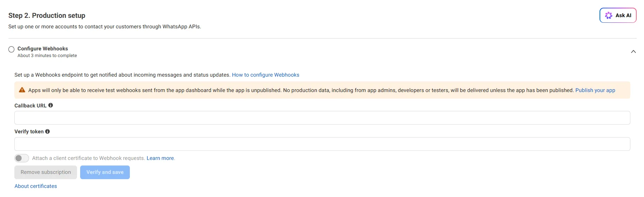Click the Ask AI sparkle icon
The width and height of the screenshot is (644, 197).
coord(609,15)
